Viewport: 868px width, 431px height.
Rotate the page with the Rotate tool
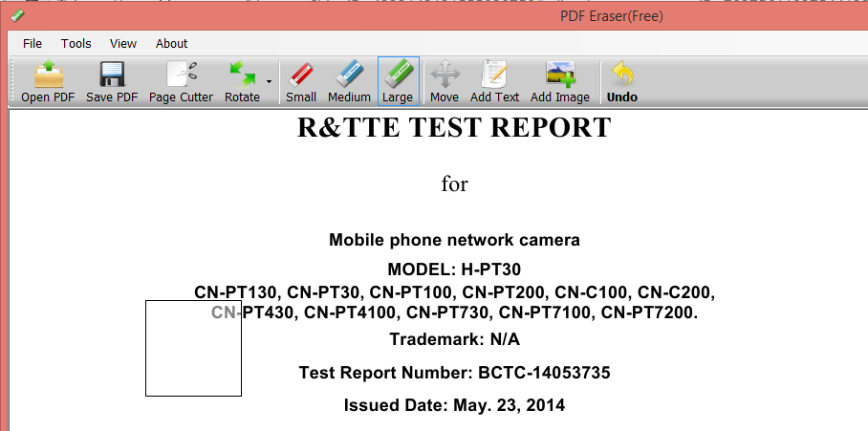[242, 81]
